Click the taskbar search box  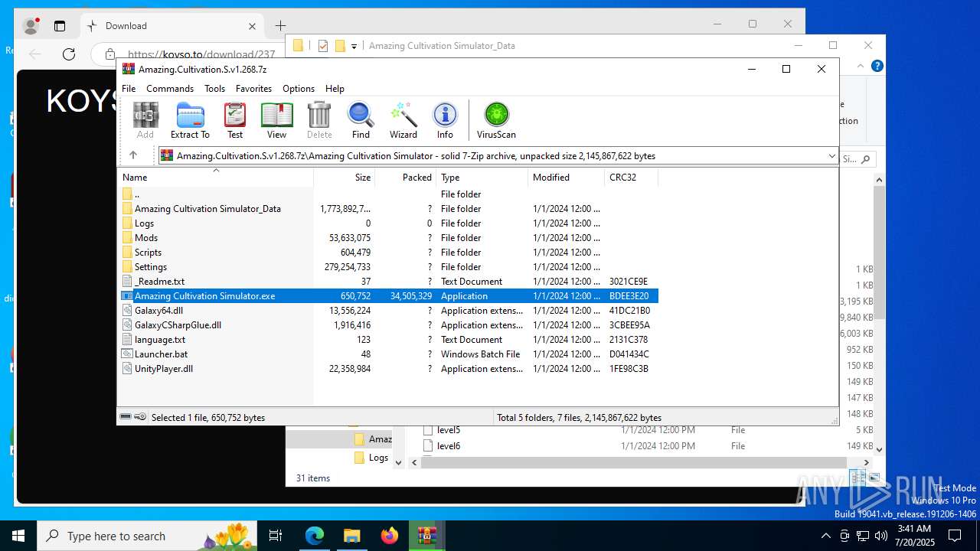tap(147, 536)
